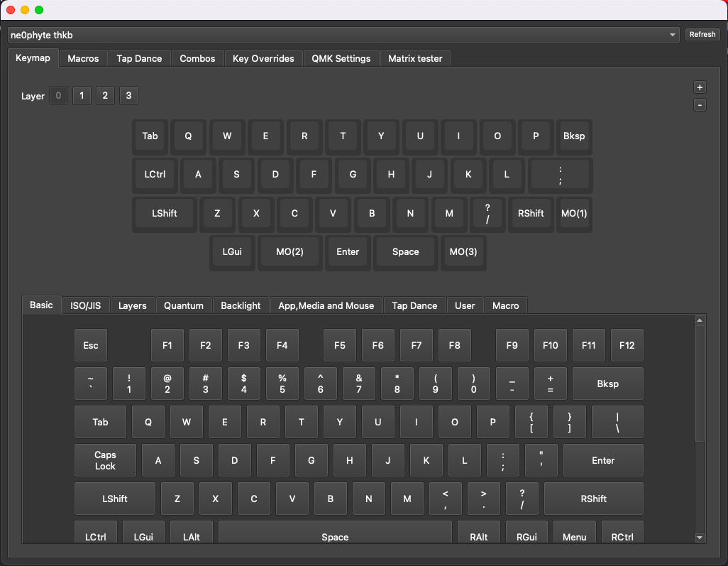
Task: Select layer 1 of the keymap
Action: 82,95
